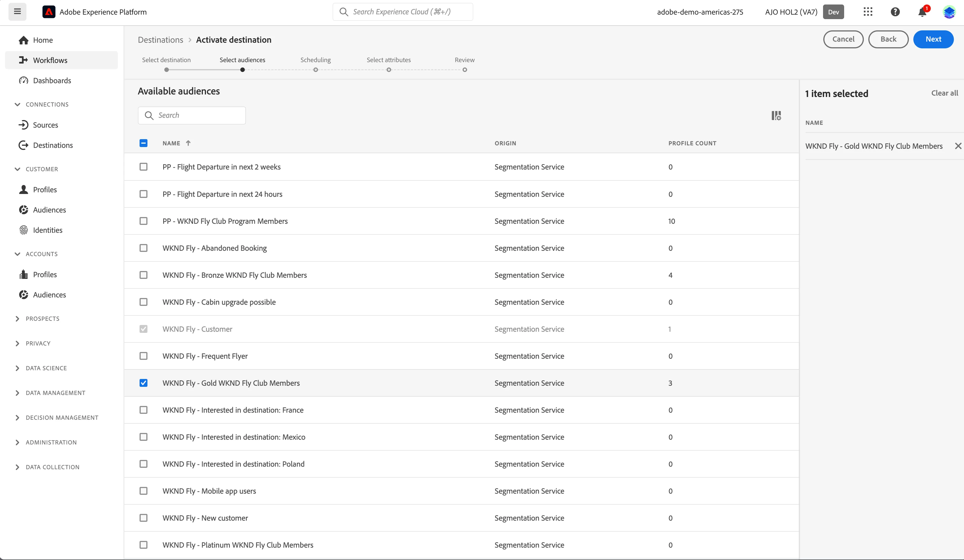Click the Next button
This screenshot has width=964, height=560.
933,39
